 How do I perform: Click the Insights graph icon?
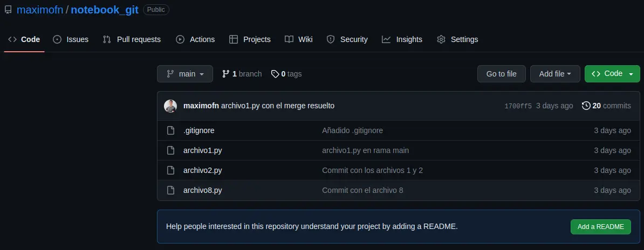point(386,39)
